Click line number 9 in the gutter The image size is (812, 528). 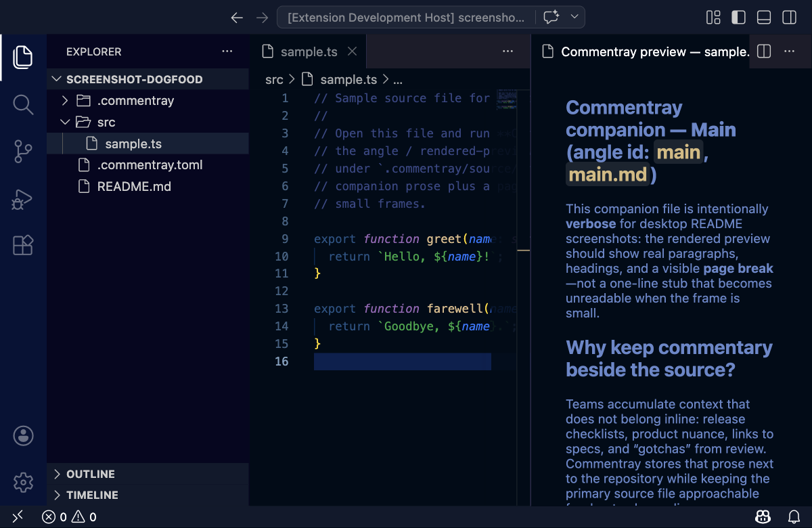pos(285,239)
